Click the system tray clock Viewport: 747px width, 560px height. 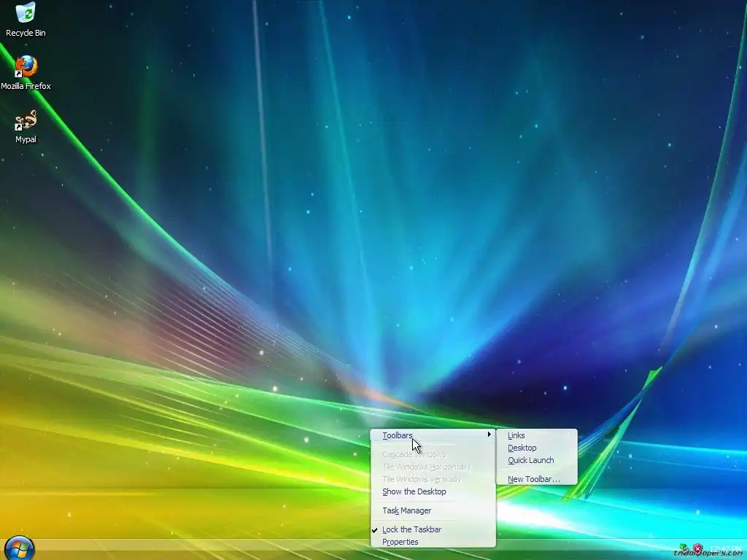pos(726,548)
